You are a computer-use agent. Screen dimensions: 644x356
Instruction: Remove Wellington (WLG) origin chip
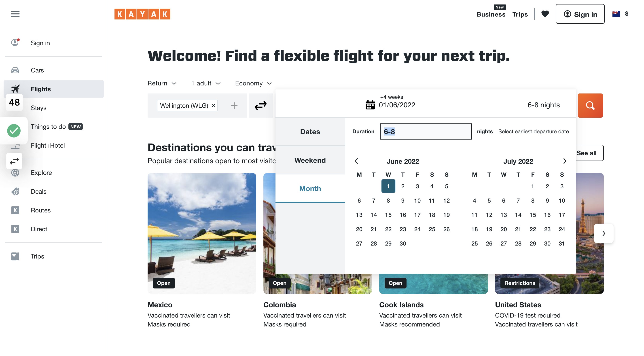[x=213, y=106]
